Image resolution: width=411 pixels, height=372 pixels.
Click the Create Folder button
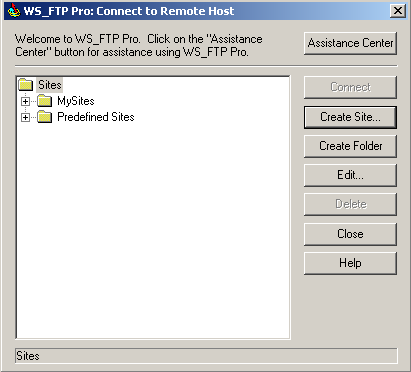(x=350, y=146)
